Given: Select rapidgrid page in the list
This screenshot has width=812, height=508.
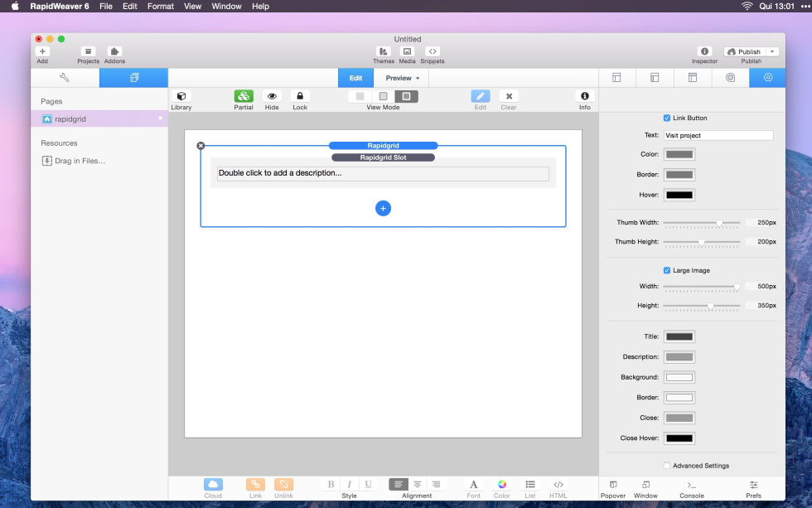Looking at the screenshot, I should point(99,119).
